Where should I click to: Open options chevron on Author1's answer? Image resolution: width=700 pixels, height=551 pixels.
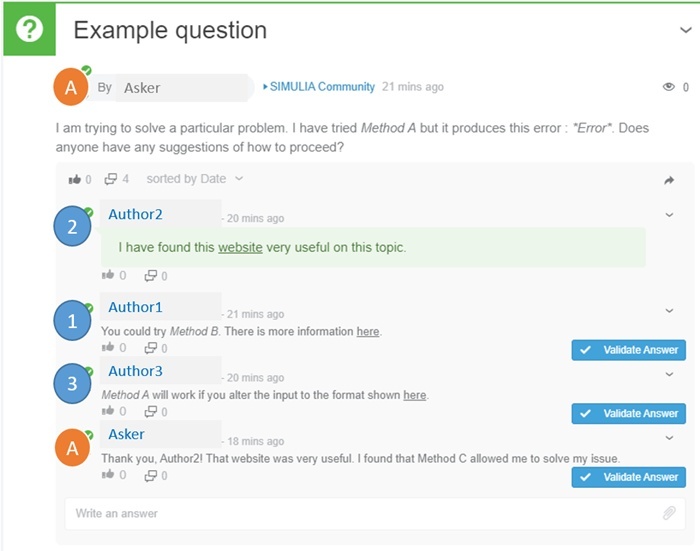point(669,311)
